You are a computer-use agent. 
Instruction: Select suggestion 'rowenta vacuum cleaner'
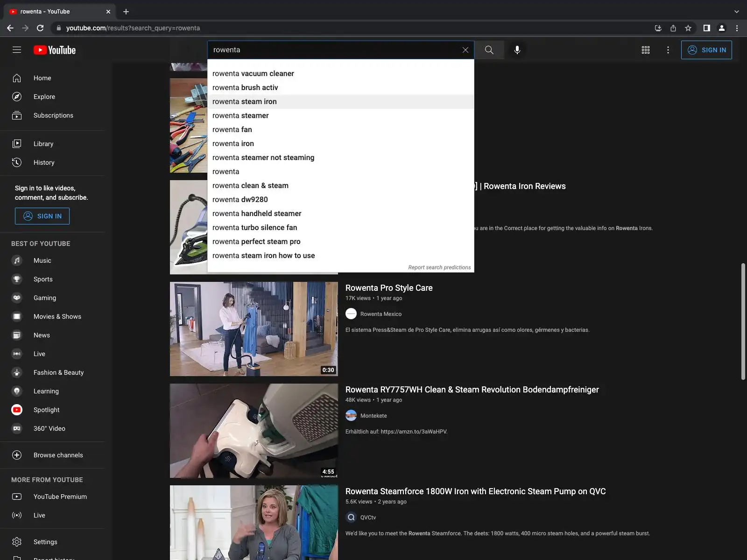click(x=341, y=74)
